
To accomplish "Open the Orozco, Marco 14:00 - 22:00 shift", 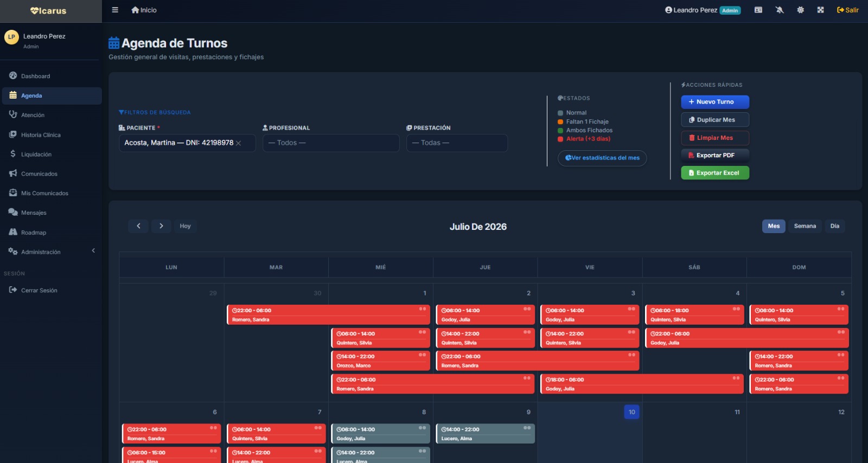I will coord(380,361).
